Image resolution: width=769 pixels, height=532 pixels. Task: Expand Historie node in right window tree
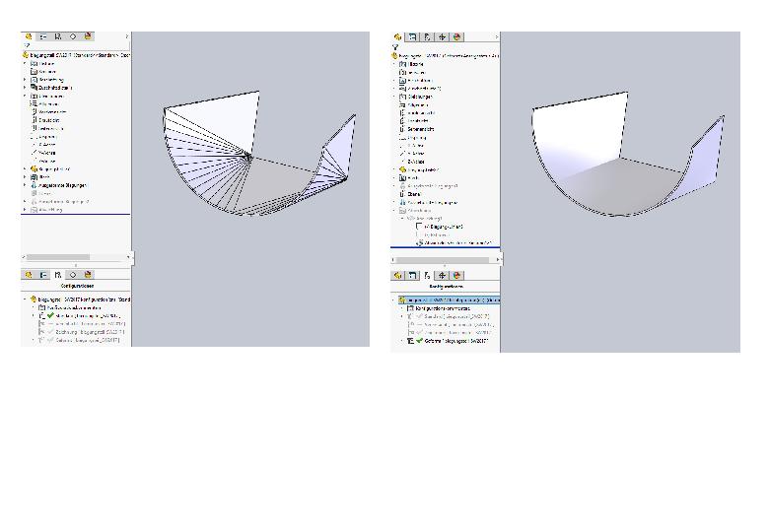394,64
